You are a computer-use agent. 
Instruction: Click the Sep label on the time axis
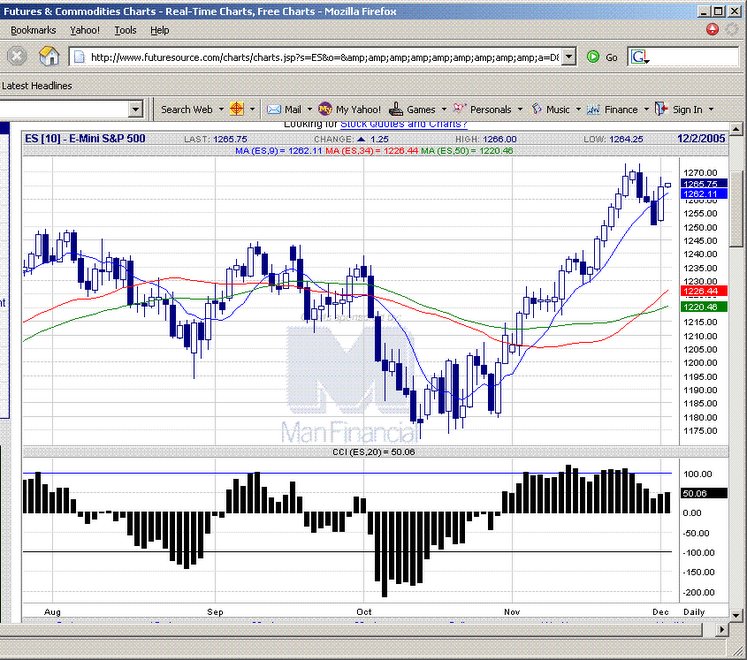(215, 612)
